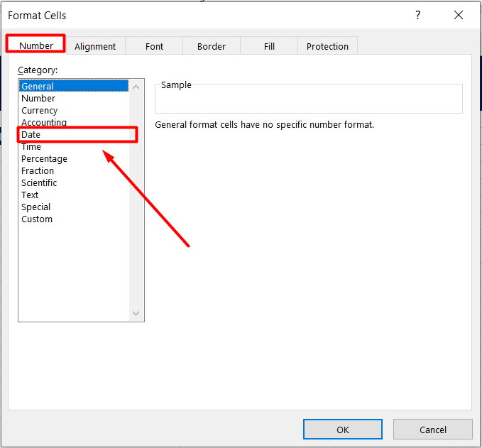482x448 pixels.
Task: Select the Number category in list
Action: [x=74, y=99]
